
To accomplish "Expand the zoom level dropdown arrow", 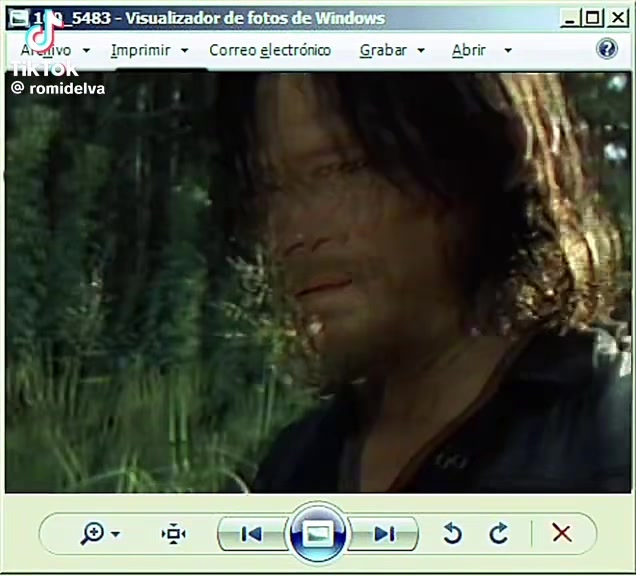I will pos(116,534).
